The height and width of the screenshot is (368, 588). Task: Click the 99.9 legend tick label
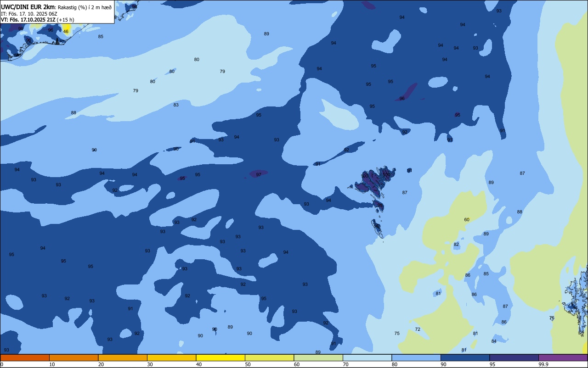pyautogui.click(x=543, y=364)
